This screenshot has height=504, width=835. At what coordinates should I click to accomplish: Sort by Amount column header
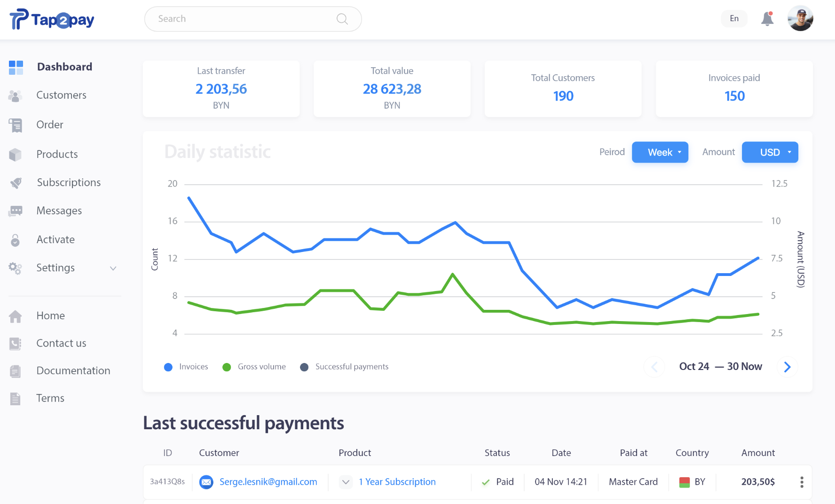click(758, 453)
